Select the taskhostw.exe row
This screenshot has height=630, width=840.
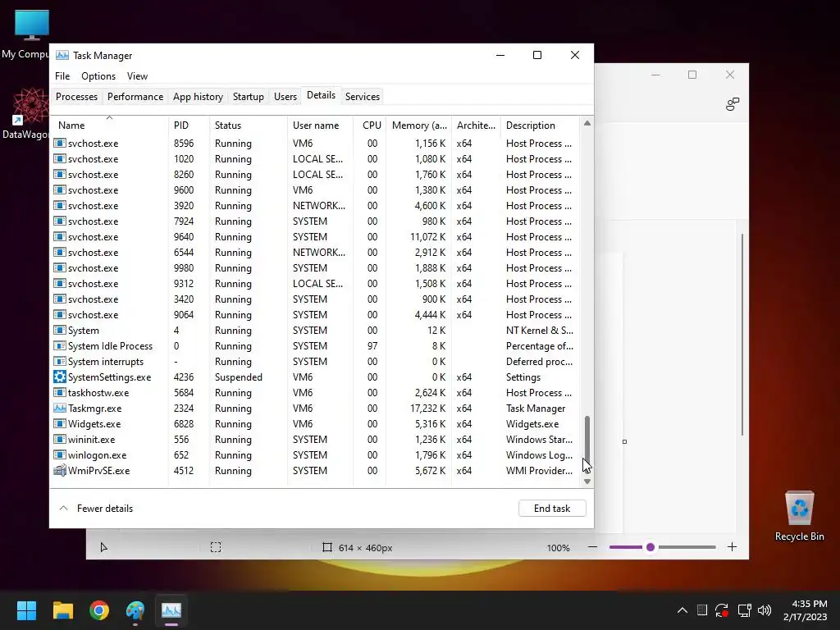click(316, 393)
